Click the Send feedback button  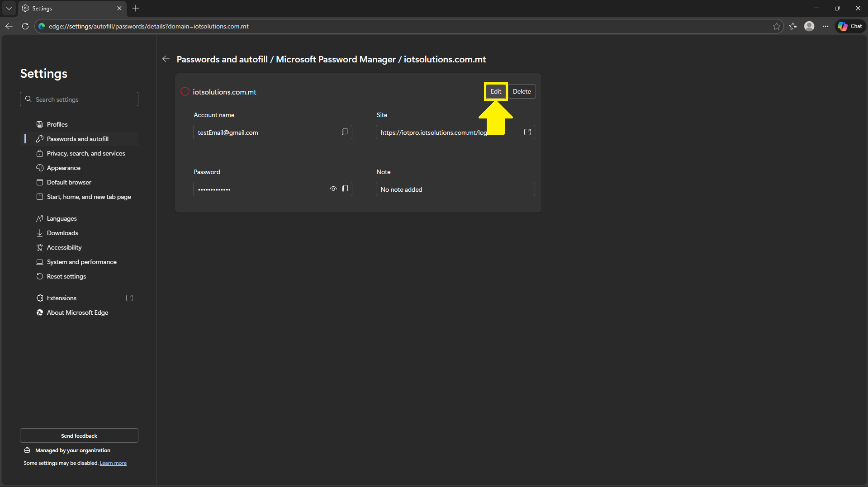pos(79,435)
